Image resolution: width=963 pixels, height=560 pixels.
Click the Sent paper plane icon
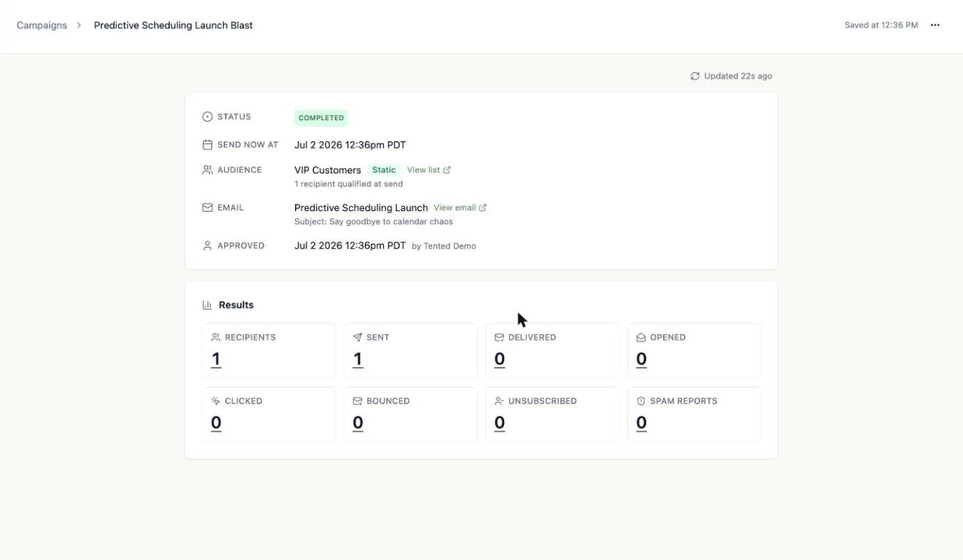coord(358,337)
